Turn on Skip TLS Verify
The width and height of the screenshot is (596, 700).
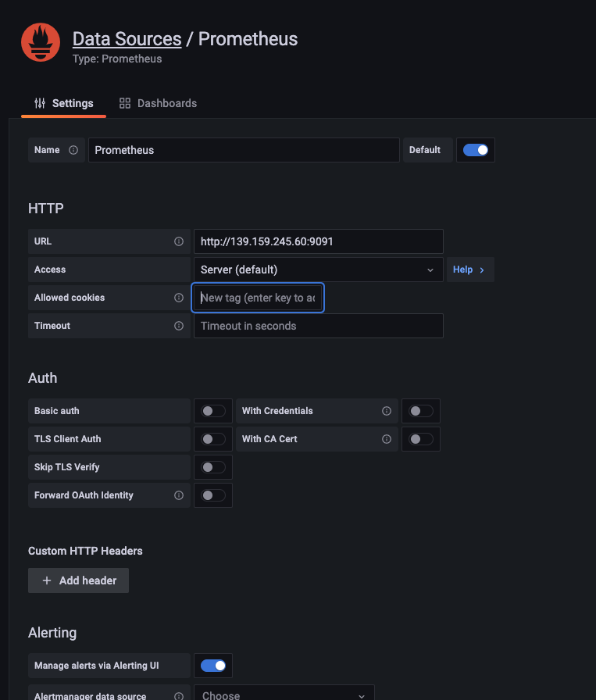213,467
